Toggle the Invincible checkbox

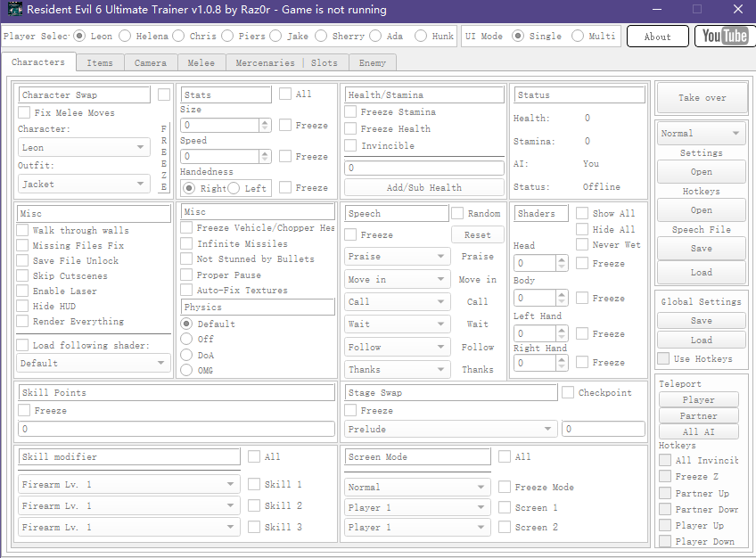[x=350, y=145]
